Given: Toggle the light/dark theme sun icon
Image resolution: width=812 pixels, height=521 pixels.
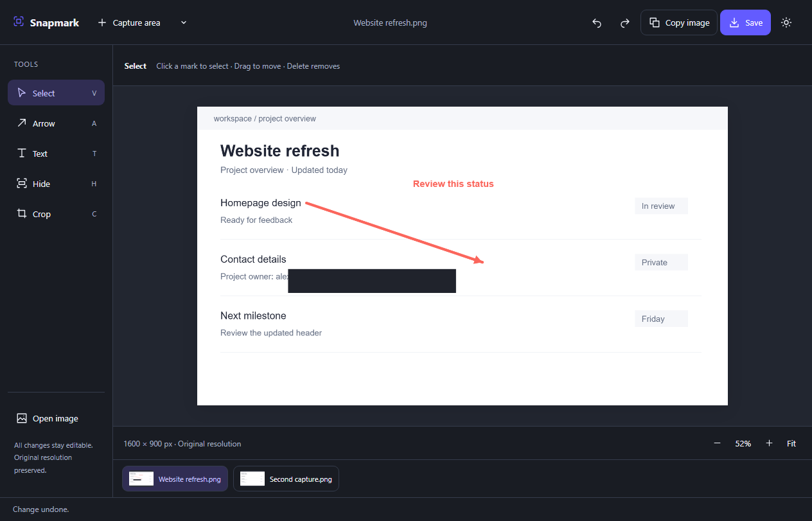Looking at the screenshot, I should pos(786,22).
